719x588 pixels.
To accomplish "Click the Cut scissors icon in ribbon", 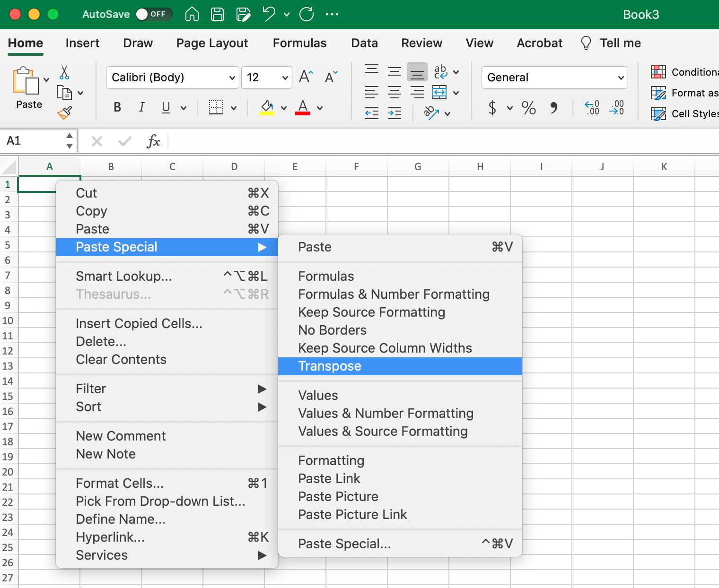I will tap(64, 72).
